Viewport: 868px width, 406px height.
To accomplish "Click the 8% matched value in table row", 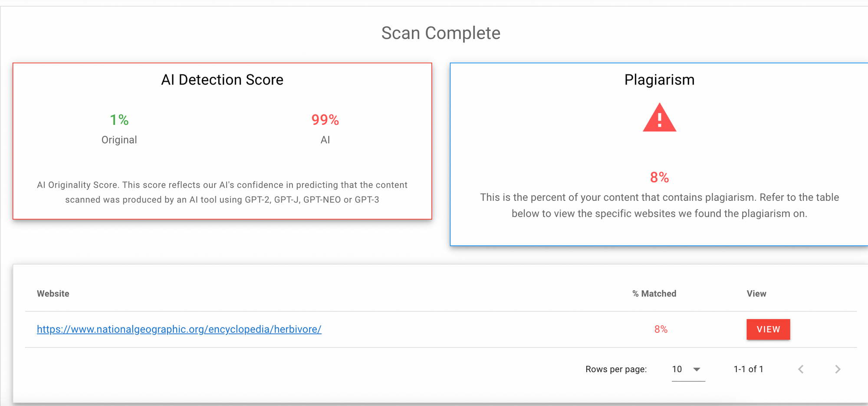I will coord(661,329).
